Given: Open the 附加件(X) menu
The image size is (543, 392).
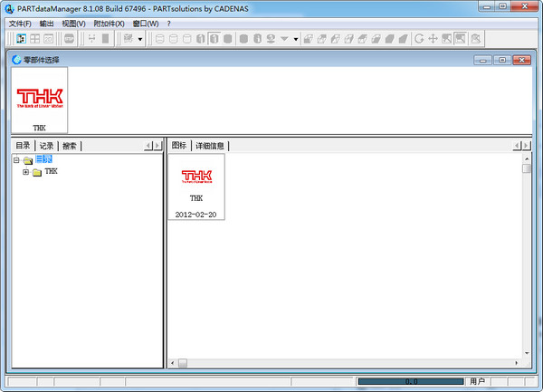Looking at the screenshot, I should pyautogui.click(x=109, y=24).
